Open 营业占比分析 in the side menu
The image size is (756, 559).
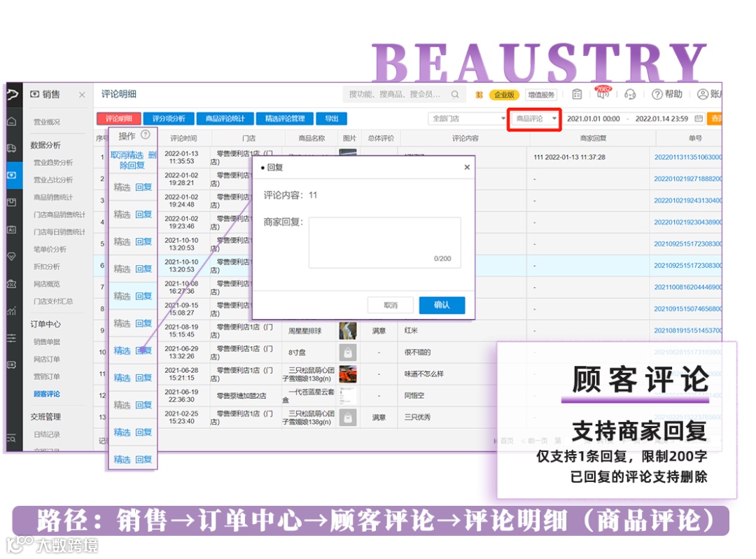(x=53, y=180)
